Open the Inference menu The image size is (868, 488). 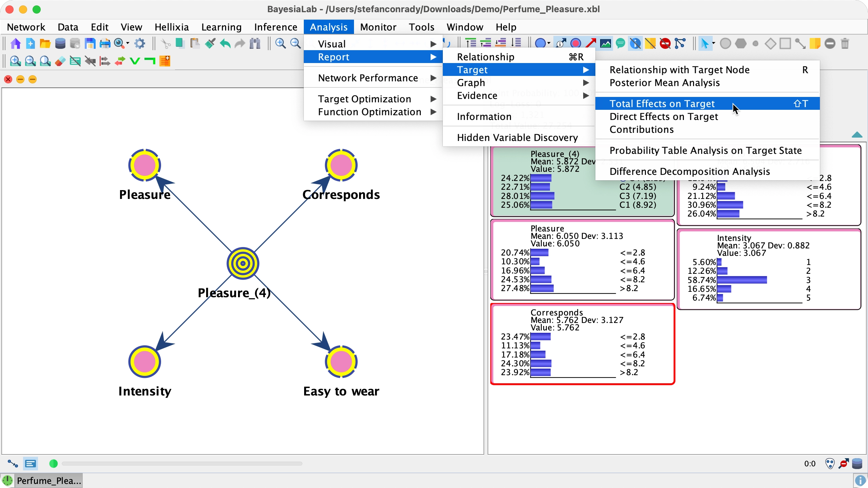click(x=275, y=27)
